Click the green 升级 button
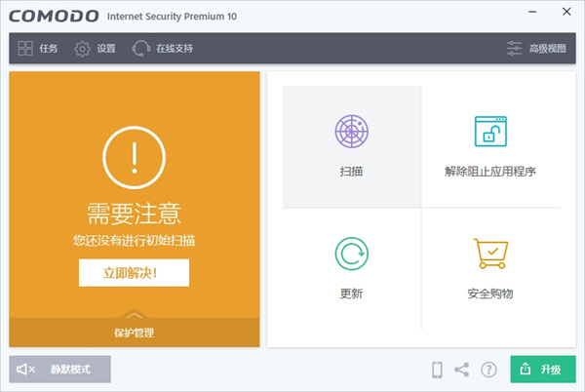The width and height of the screenshot is (585, 392). click(x=542, y=370)
